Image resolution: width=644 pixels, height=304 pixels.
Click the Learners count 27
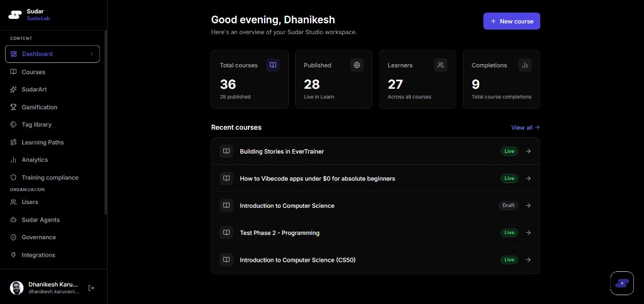[x=396, y=84]
